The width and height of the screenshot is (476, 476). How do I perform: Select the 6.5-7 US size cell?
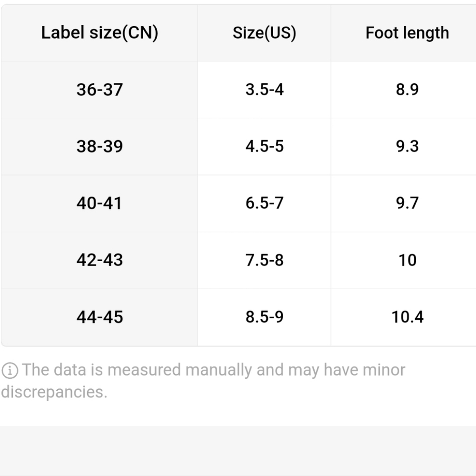point(264,203)
